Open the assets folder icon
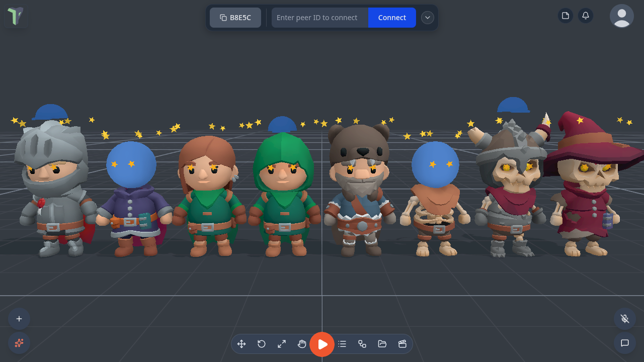Viewport: 644px width, 362px height. [382, 344]
